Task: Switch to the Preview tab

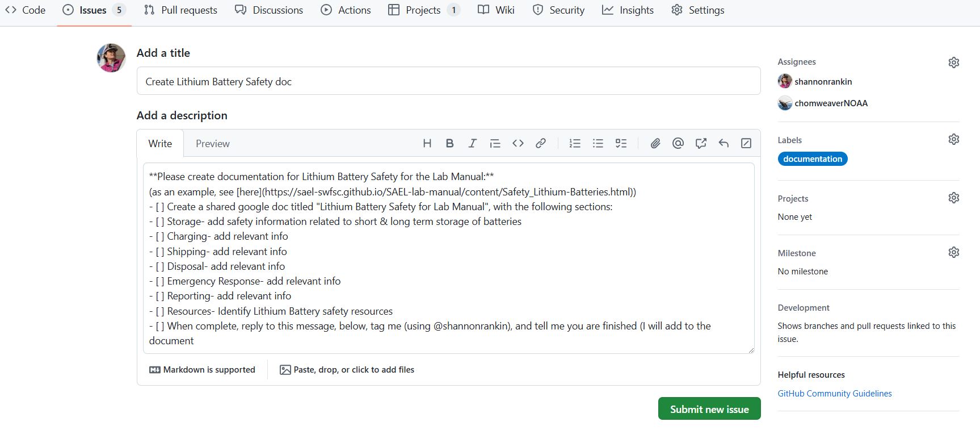Action: (212, 144)
